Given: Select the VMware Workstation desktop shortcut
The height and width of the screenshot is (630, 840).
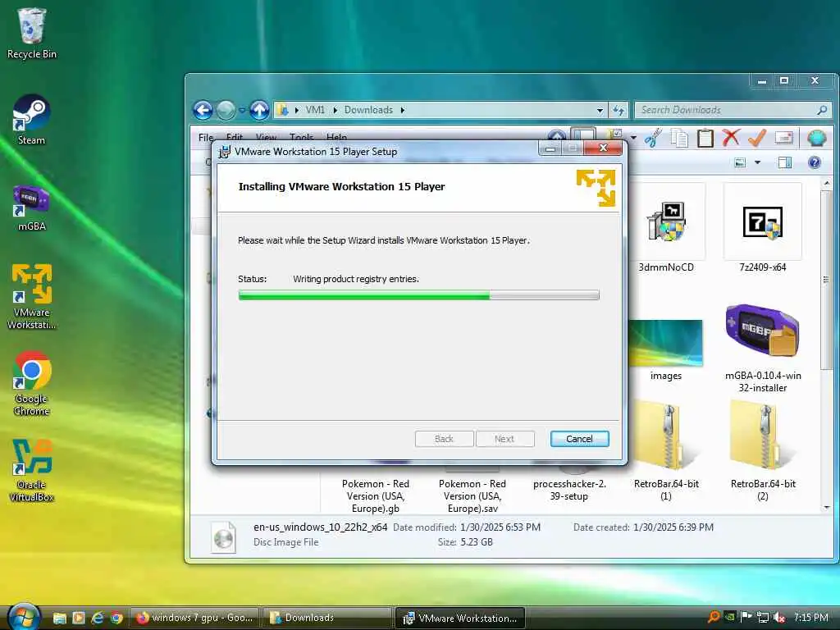Looking at the screenshot, I should click(32, 295).
